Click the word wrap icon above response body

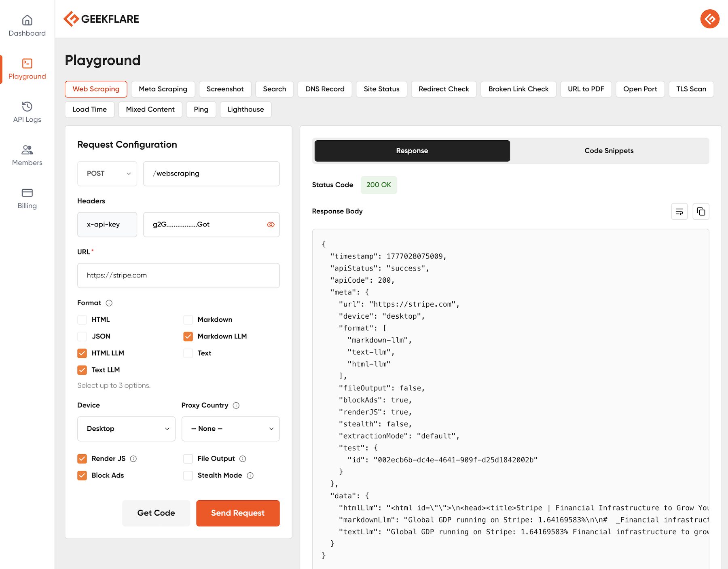pos(679,212)
